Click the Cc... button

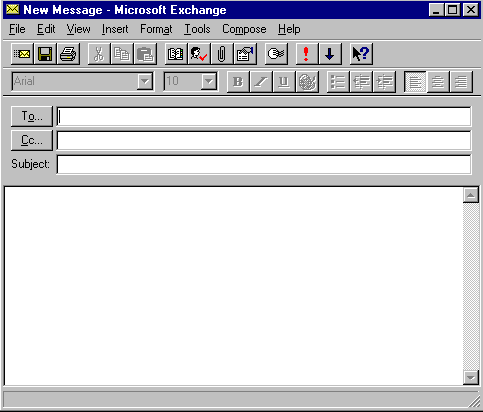point(32,140)
